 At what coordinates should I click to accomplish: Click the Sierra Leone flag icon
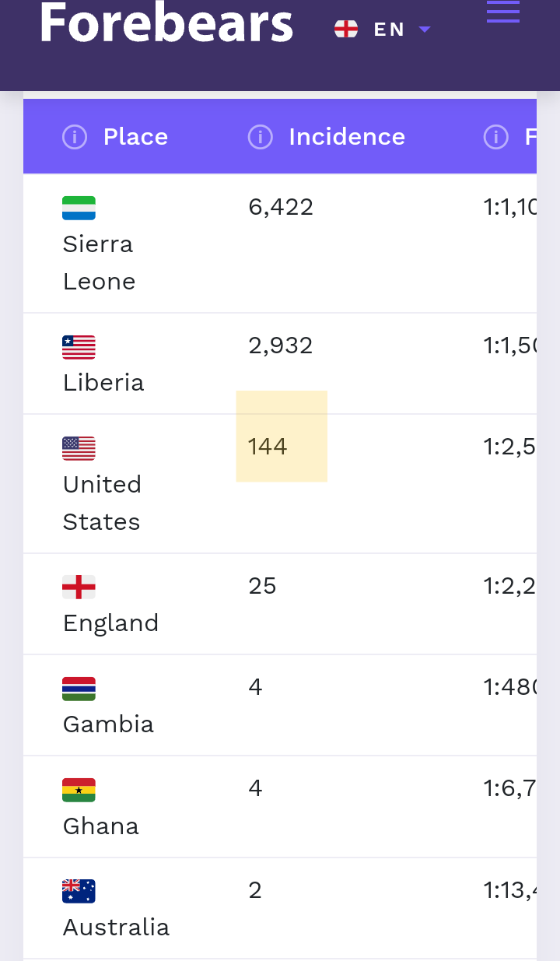(79, 208)
